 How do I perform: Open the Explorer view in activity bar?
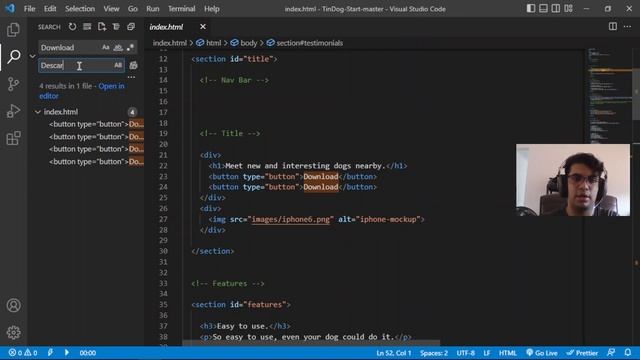pos(13,29)
